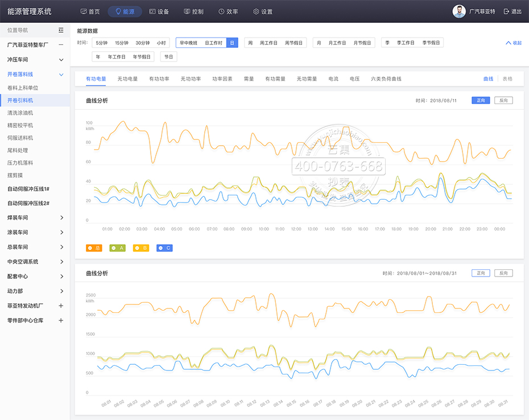Click the 收起 collapse link
The image size is (529, 420).
coord(513,43)
